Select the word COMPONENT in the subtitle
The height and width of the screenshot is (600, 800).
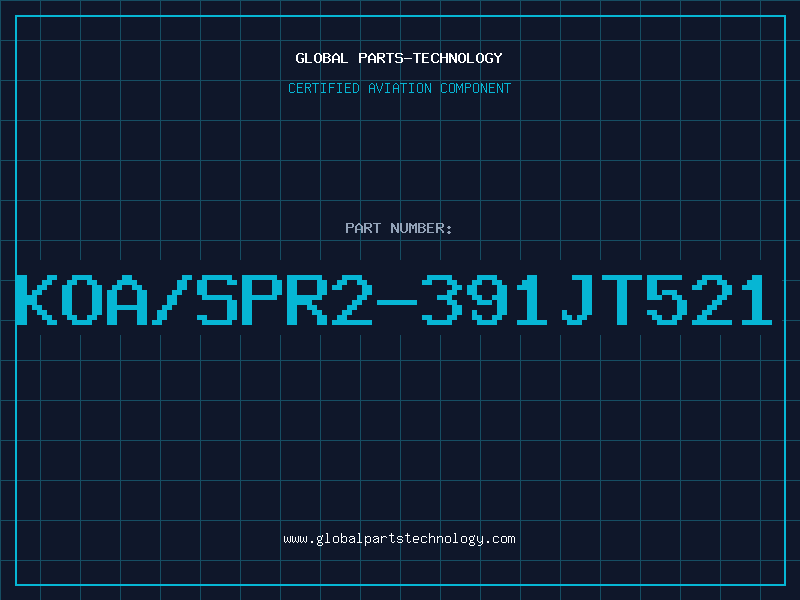click(475, 88)
